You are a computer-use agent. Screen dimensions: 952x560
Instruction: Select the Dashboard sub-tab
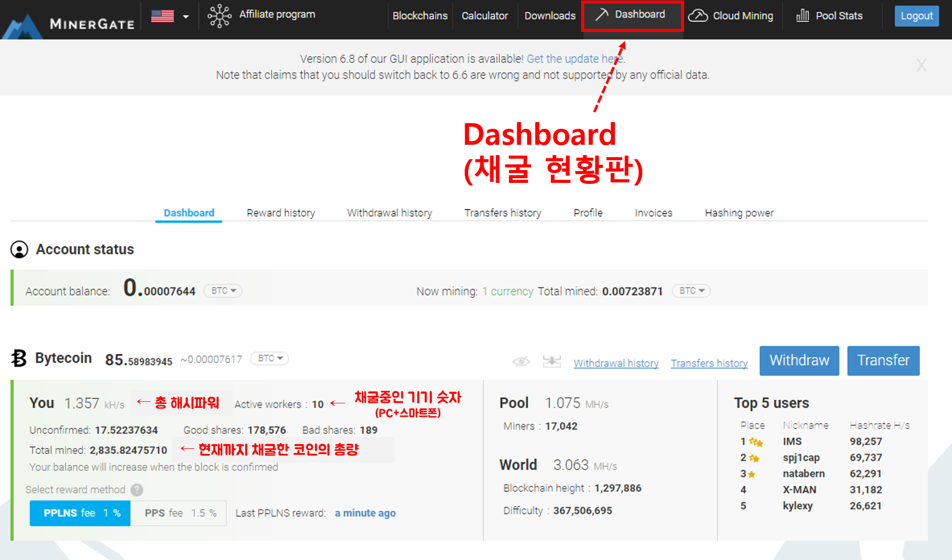pos(189,213)
